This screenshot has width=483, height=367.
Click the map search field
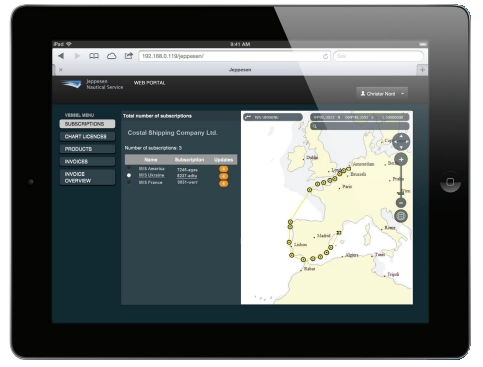point(360,126)
